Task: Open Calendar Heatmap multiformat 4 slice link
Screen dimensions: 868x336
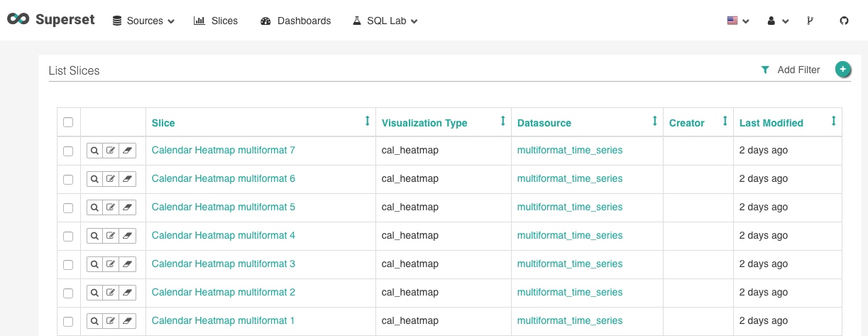Action: point(224,235)
